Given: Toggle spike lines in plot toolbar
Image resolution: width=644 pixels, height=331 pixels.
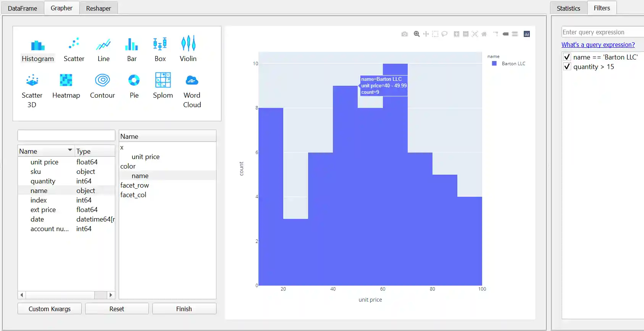Looking at the screenshot, I should pos(496,34).
